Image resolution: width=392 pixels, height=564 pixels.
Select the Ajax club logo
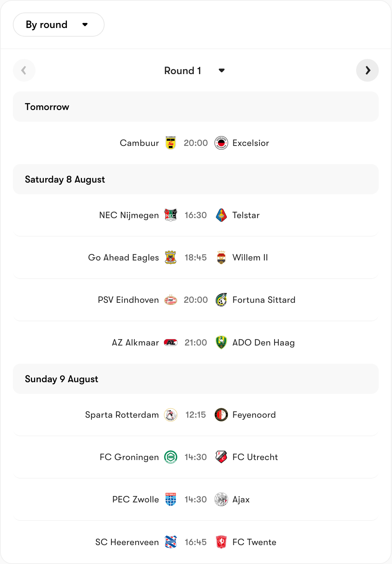(221, 499)
